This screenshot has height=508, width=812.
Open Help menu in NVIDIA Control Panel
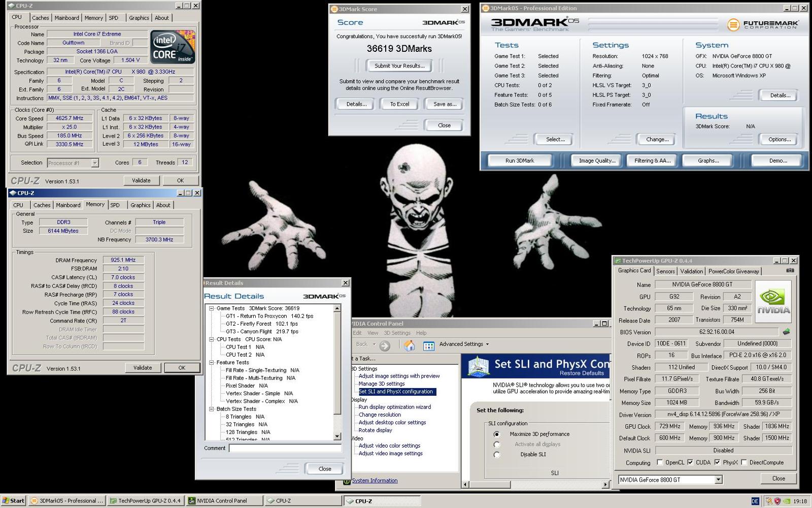(421, 333)
